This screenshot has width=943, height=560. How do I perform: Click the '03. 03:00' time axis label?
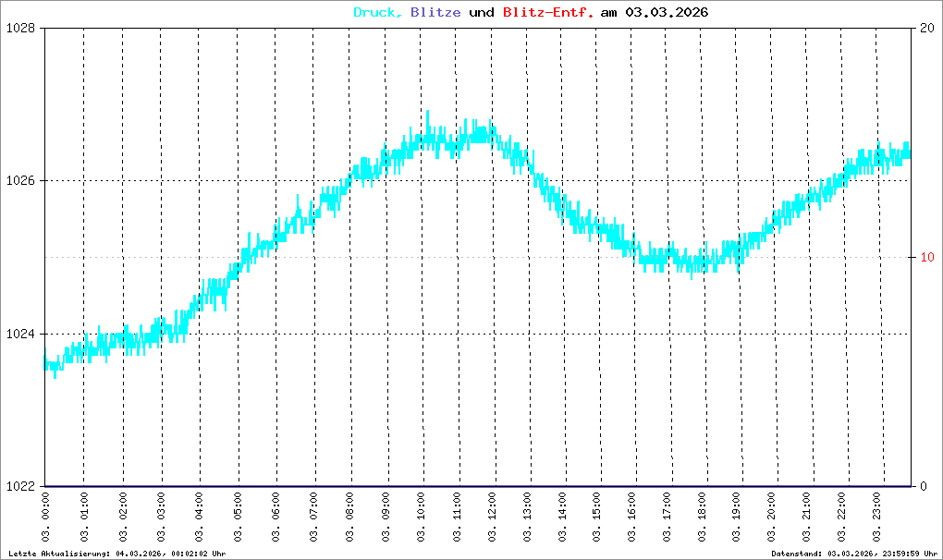point(161,517)
